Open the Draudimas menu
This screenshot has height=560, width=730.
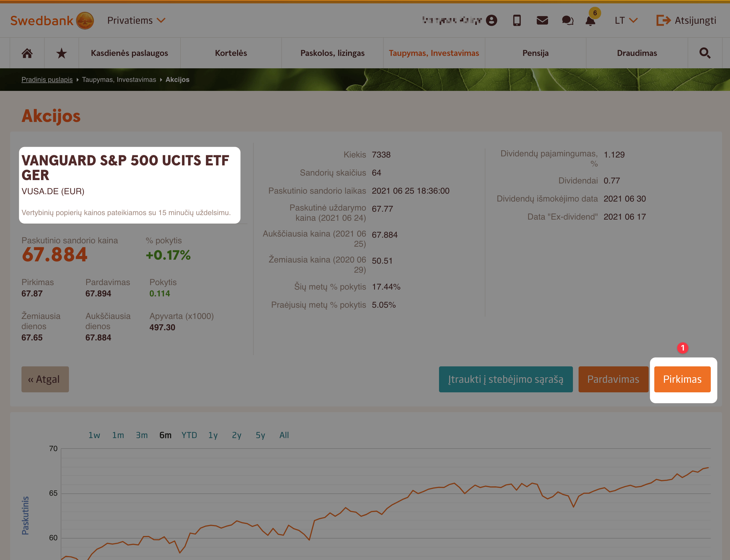pyautogui.click(x=636, y=53)
